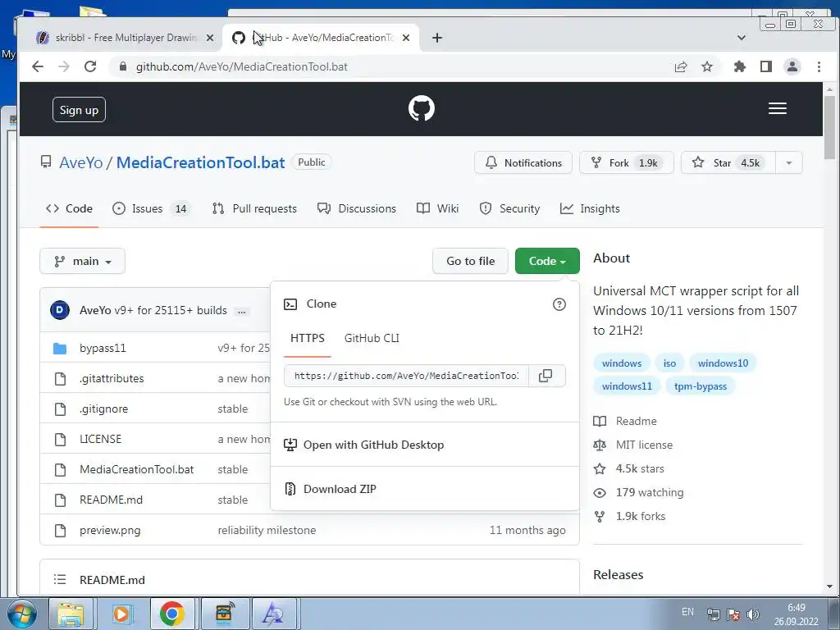Viewport: 840px width, 630px height.
Task: Open the 1.9k forks link
Action: point(640,516)
